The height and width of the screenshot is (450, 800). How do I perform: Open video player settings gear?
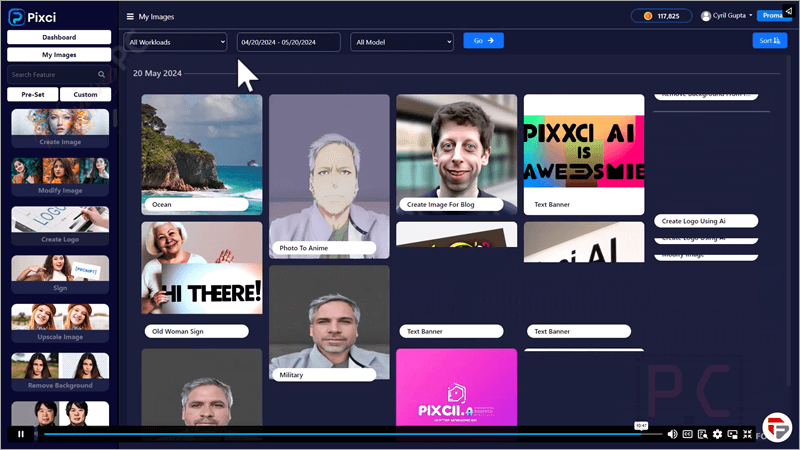point(717,434)
